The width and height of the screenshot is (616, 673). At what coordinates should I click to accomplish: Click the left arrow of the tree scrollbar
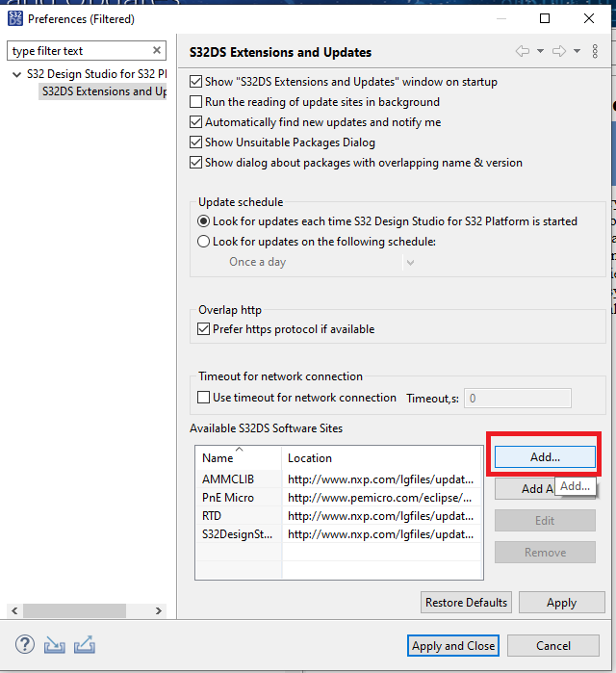coord(13,610)
